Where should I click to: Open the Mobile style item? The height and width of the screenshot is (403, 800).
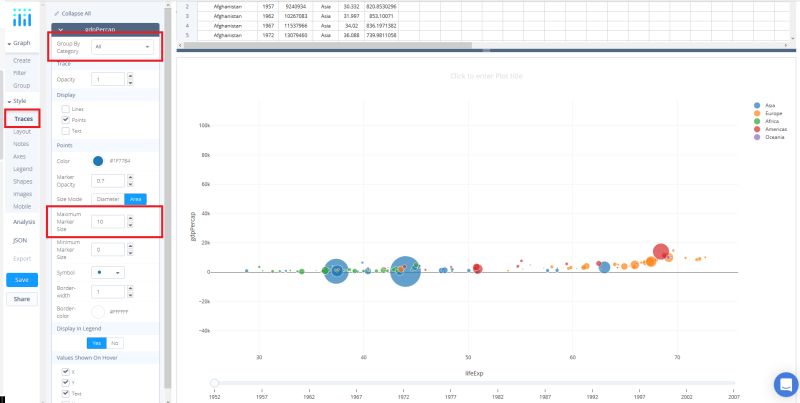[22, 207]
